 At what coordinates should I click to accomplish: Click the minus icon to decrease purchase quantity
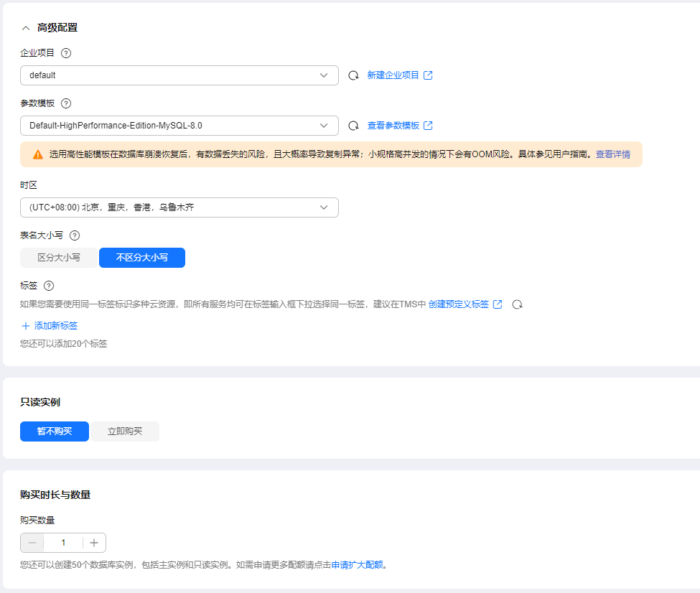click(x=32, y=543)
